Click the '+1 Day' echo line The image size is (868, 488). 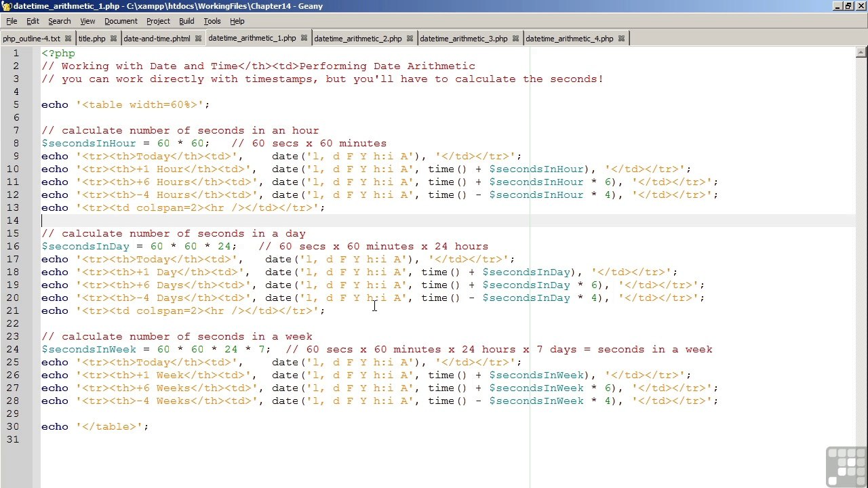pyautogui.click(x=359, y=272)
